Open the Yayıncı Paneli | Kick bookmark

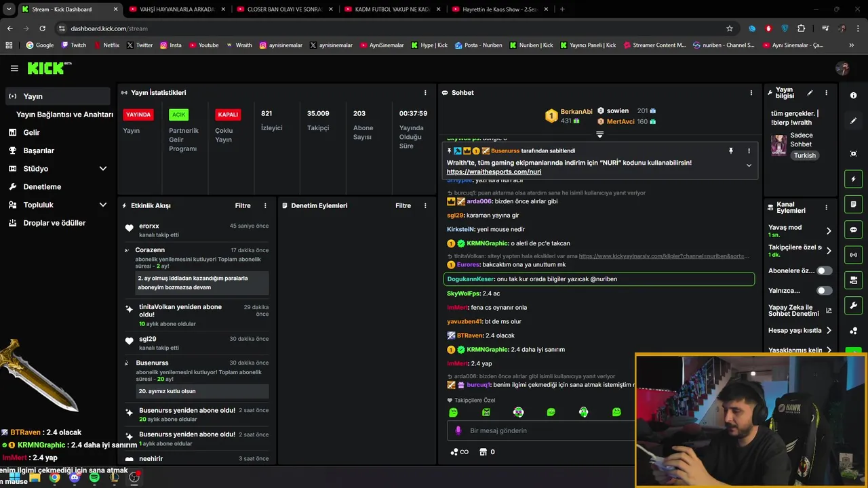click(x=588, y=45)
